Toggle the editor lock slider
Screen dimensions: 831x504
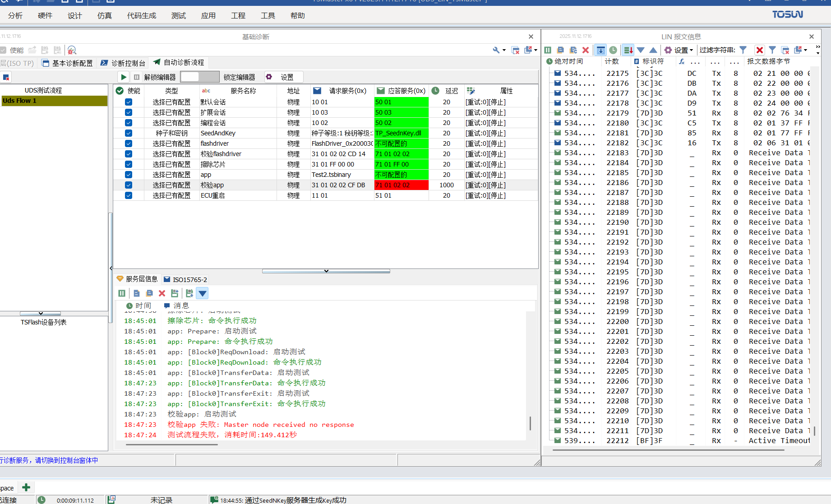point(200,77)
